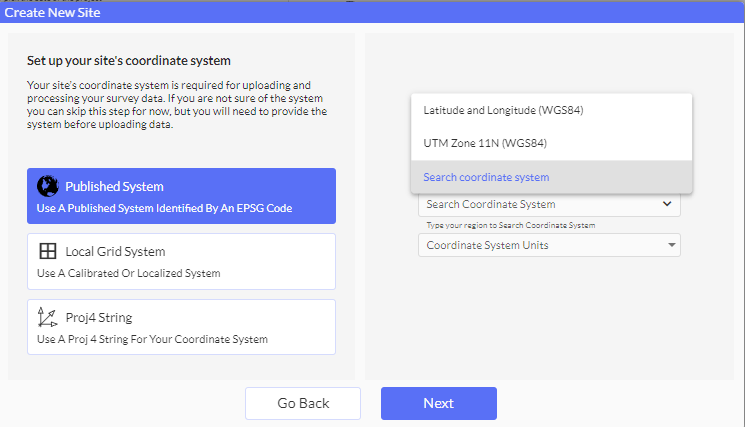Click the axes icon beside Proj4 String

[x=47, y=318]
